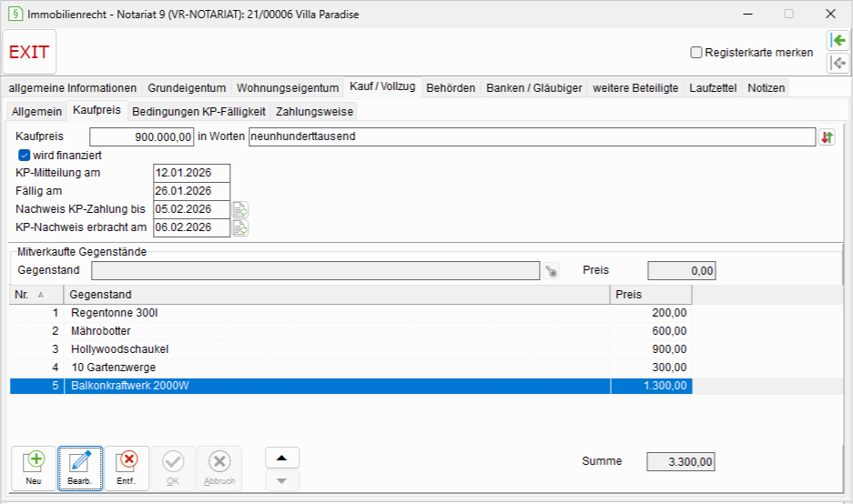This screenshot has height=504, width=853.
Task: Select the Hollywoodschaukel row
Action: tap(350, 349)
